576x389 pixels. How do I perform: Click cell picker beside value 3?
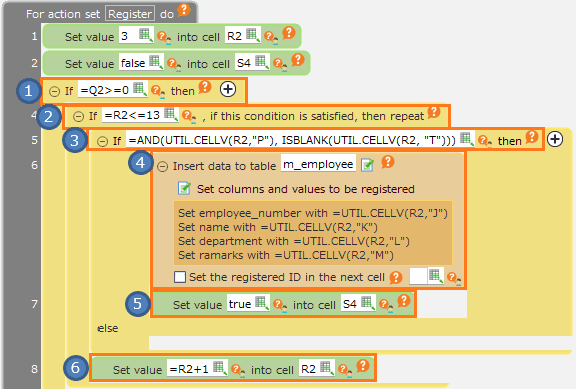(146, 35)
